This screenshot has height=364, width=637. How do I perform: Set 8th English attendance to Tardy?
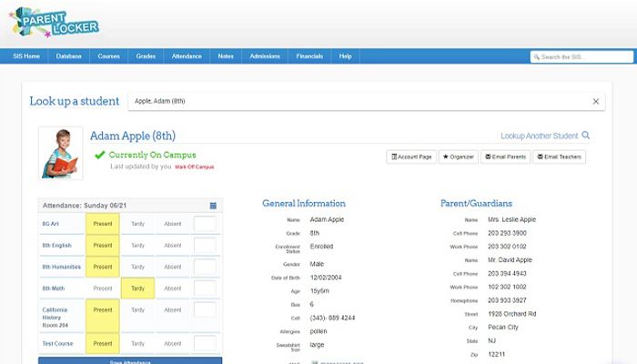pyautogui.click(x=137, y=245)
